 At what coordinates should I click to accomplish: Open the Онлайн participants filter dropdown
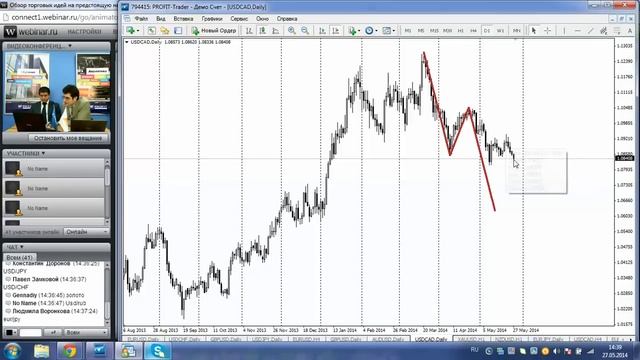point(86,232)
